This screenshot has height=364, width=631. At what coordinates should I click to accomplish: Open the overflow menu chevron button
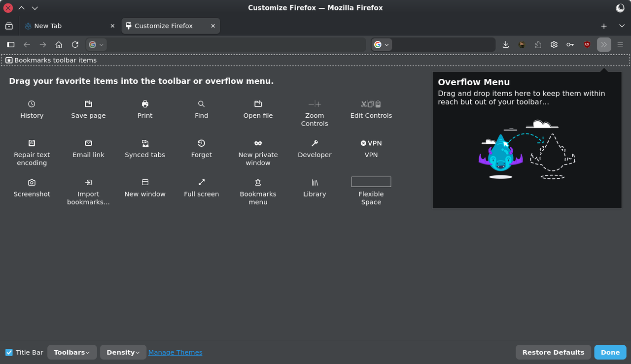(604, 45)
